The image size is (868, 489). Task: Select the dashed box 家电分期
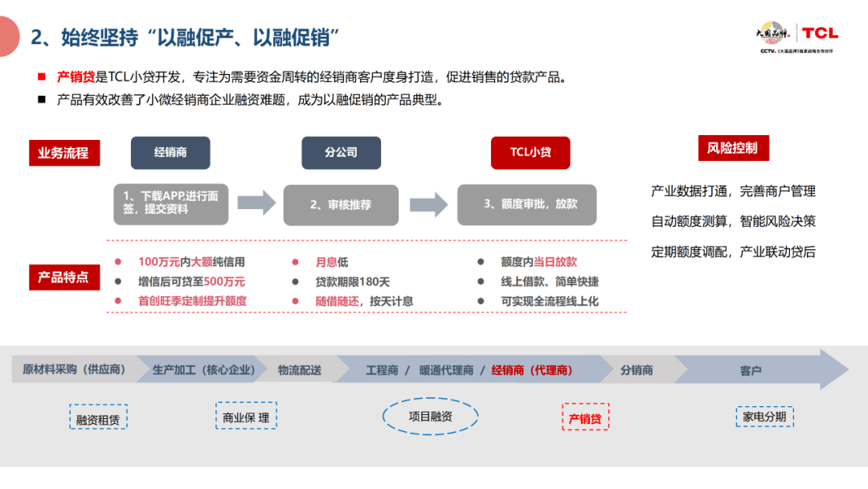point(764,417)
